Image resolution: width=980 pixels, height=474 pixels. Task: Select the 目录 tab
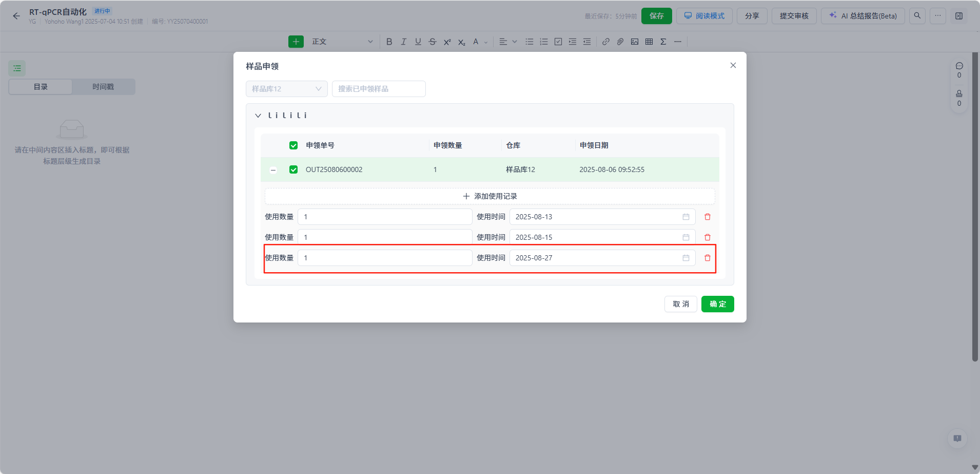41,87
